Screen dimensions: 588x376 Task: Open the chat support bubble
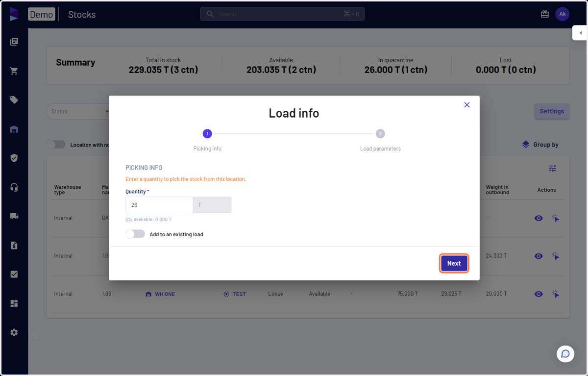click(565, 353)
